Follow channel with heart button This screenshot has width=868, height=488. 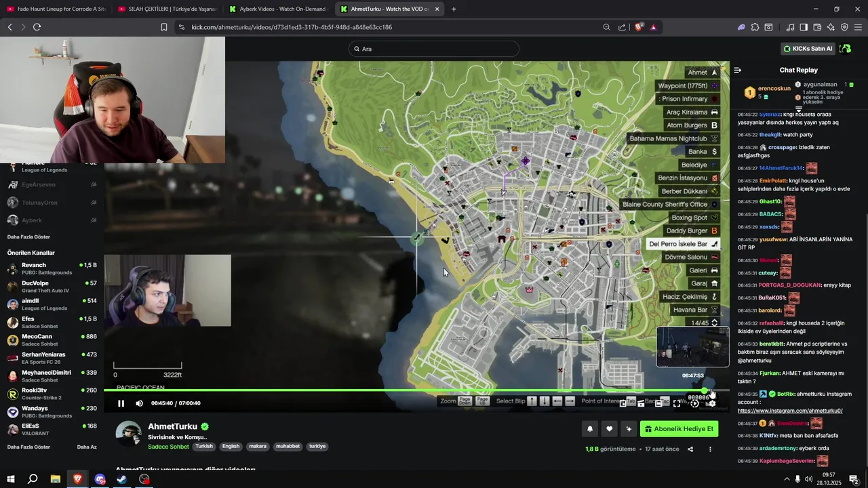click(x=609, y=429)
